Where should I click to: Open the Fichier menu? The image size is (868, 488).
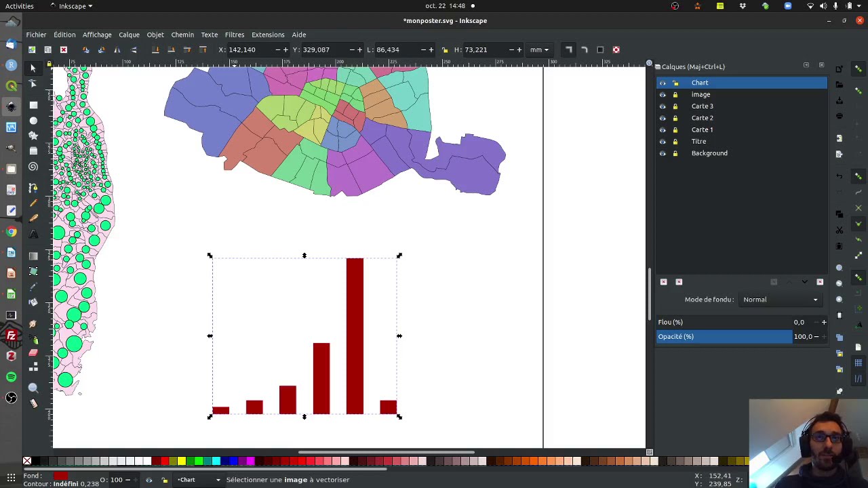coord(36,35)
